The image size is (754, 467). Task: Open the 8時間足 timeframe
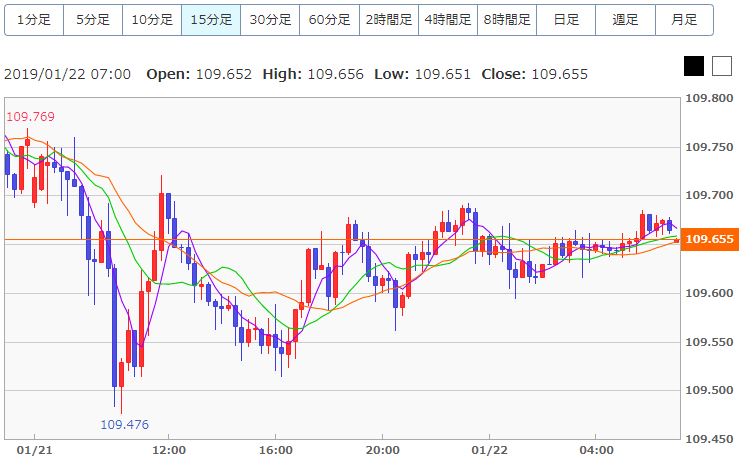(507, 20)
